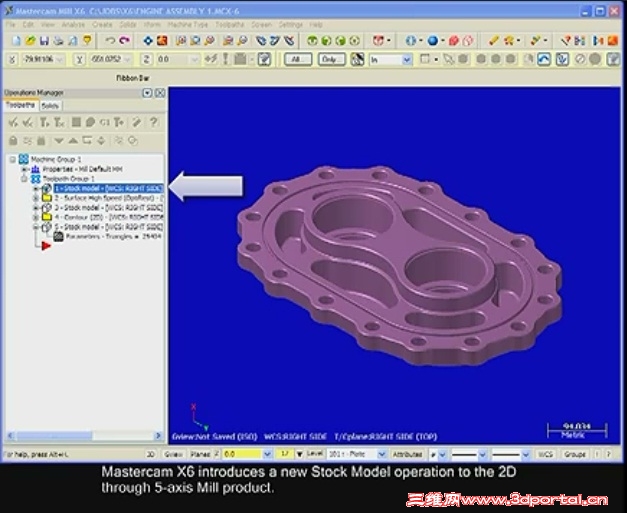The image size is (627, 513).
Task: Open the Toolpaths menu
Action: click(x=230, y=25)
